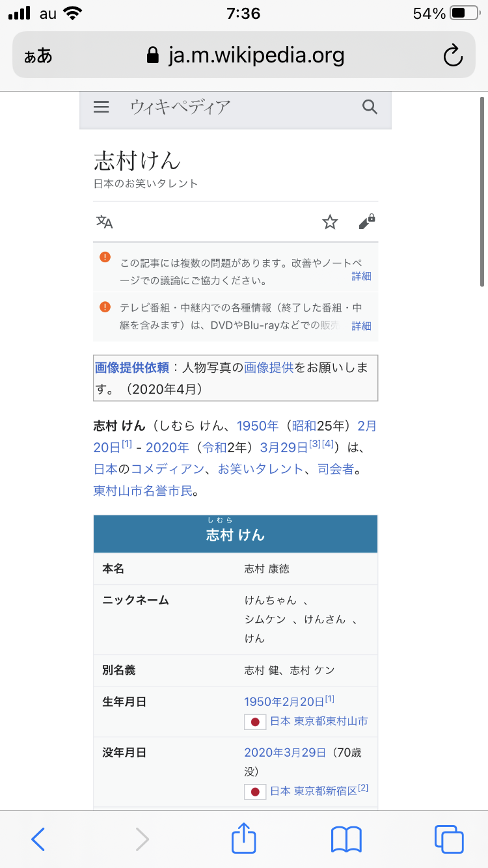Open the 東京都新宿区 link in infobox
The width and height of the screenshot is (488, 868).
(325, 791)
